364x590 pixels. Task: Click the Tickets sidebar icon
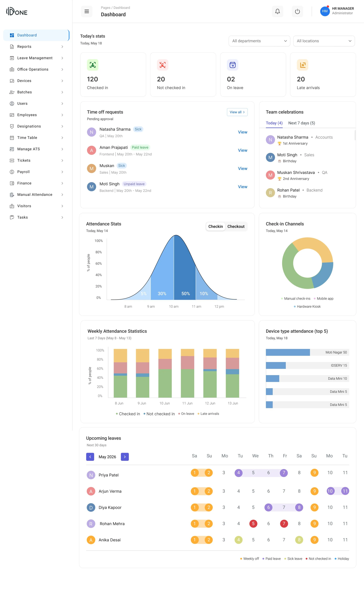[12, 160]
